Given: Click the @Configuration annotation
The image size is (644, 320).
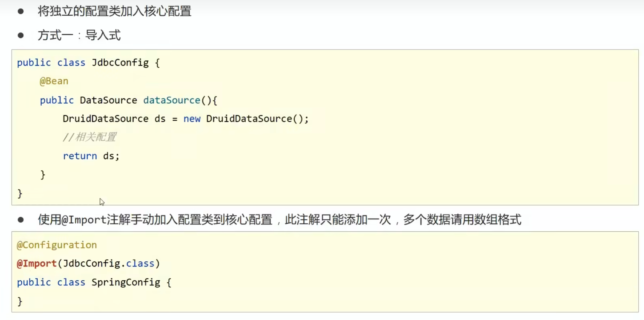Looking at the screenshot, I should click(x=57, y=245).
